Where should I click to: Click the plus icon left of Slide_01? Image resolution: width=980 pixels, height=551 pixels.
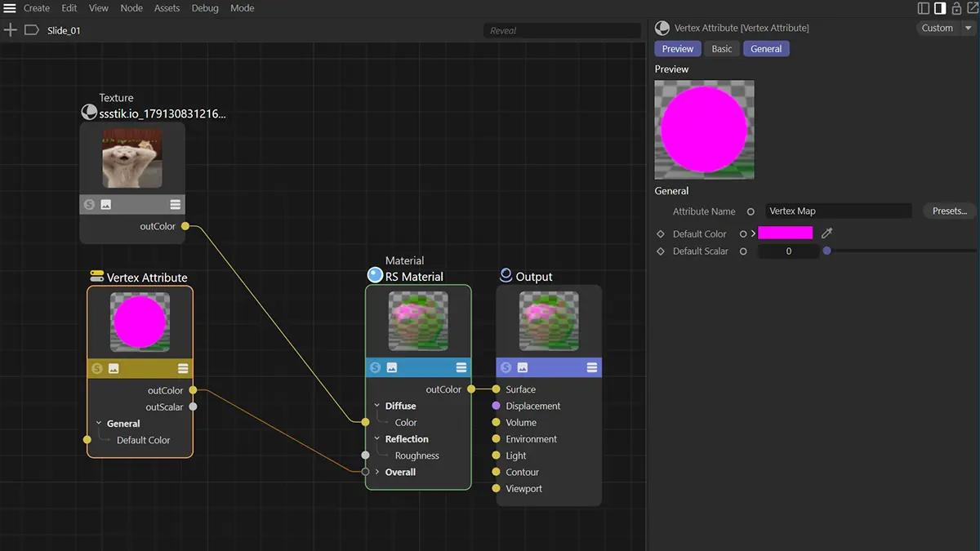(x=10, y=30)
